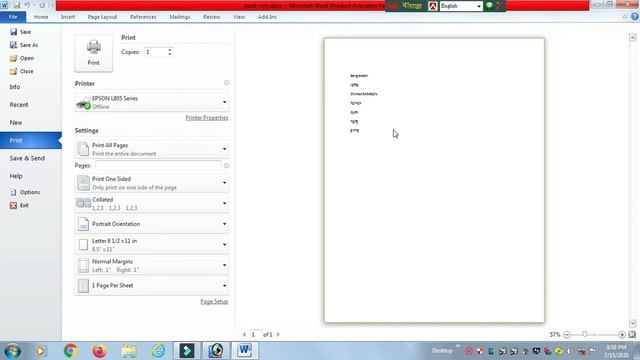Open the Review ribbon tab

pyautogui.click(x=211, y=17)
